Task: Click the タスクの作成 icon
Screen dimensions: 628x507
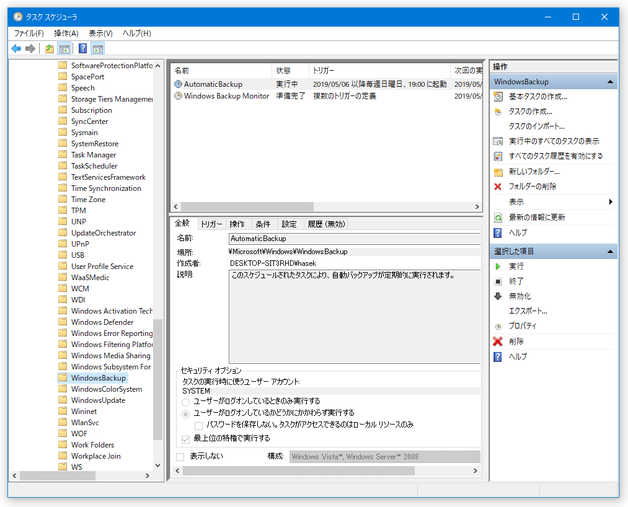Action: pos(498,112)
